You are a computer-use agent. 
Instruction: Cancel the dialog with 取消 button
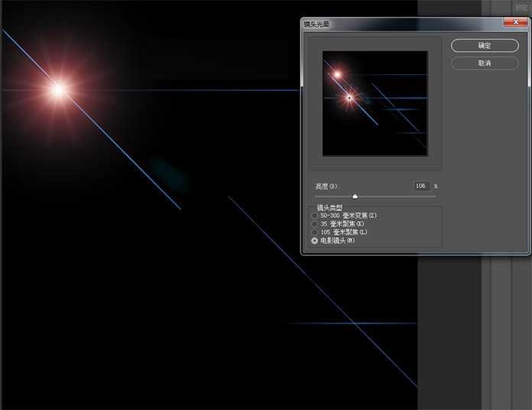click(x=485, y=63)
